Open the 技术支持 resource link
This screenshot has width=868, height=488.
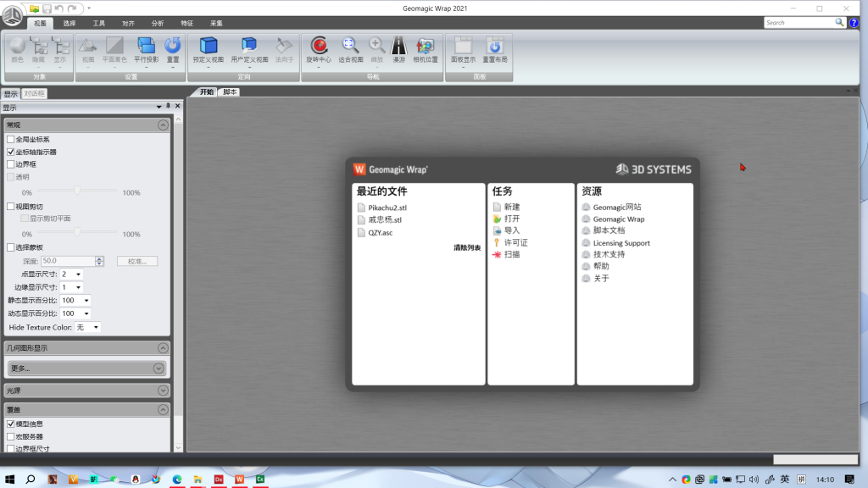[609, 254]
